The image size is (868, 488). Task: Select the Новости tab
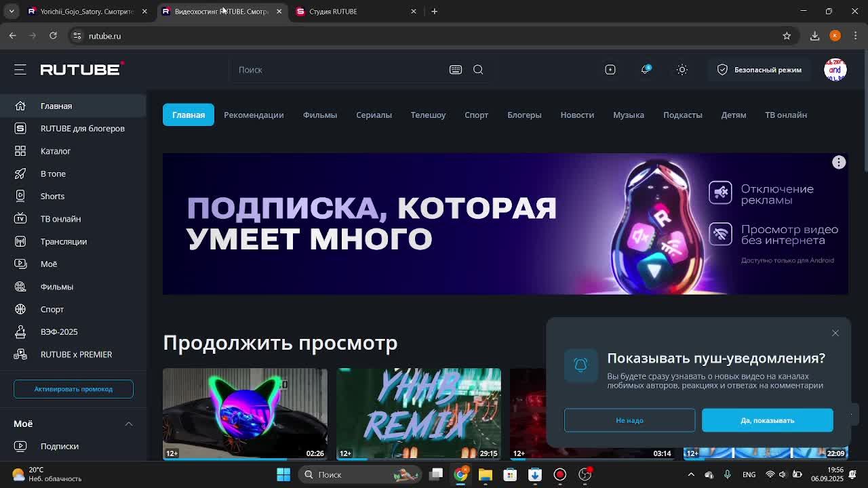(x=577, y=115)
